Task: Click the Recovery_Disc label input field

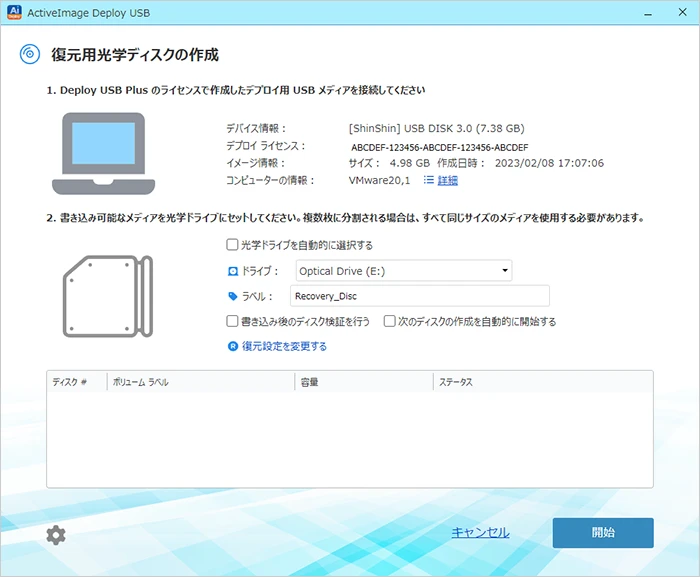Action: tap(420, 296)
